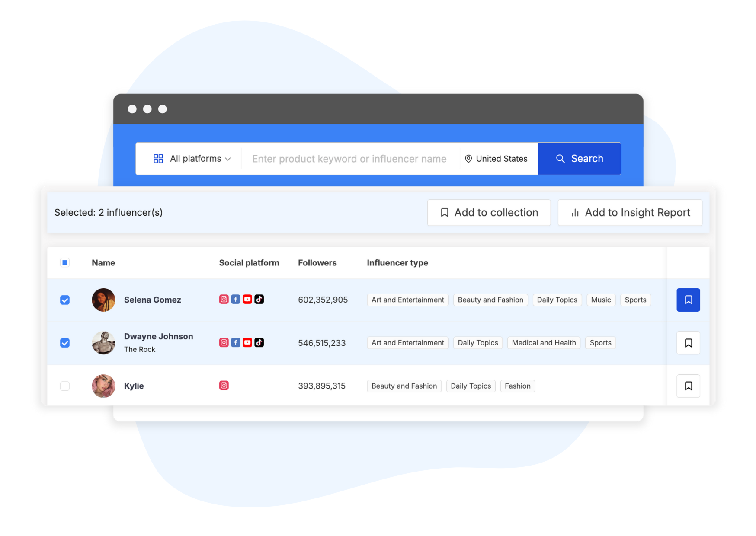756x536 pixels.
Task: Click the Search button
Action: click(580, 159)
